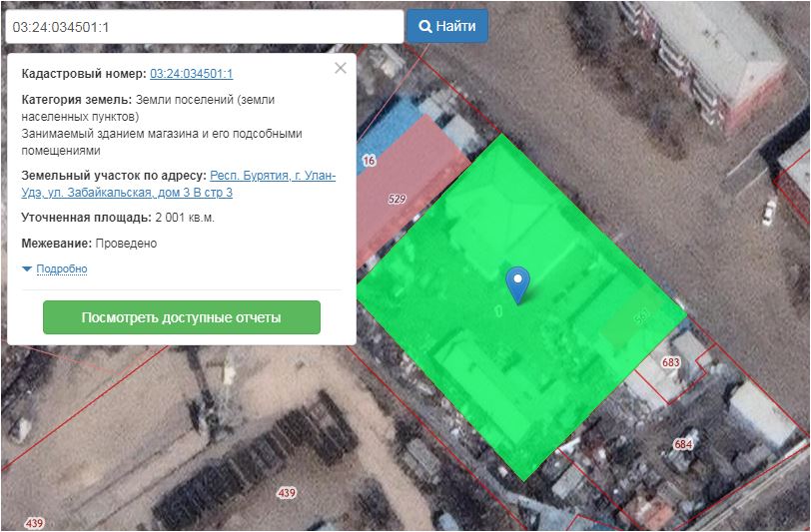Expand the Подробно details section
811x532 pixels.
pyautogui.click(x=61, y=269)
